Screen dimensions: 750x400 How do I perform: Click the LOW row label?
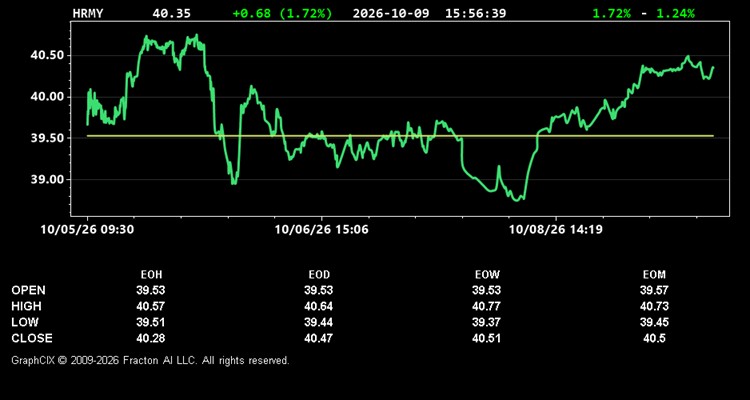[x=25, y=322]
